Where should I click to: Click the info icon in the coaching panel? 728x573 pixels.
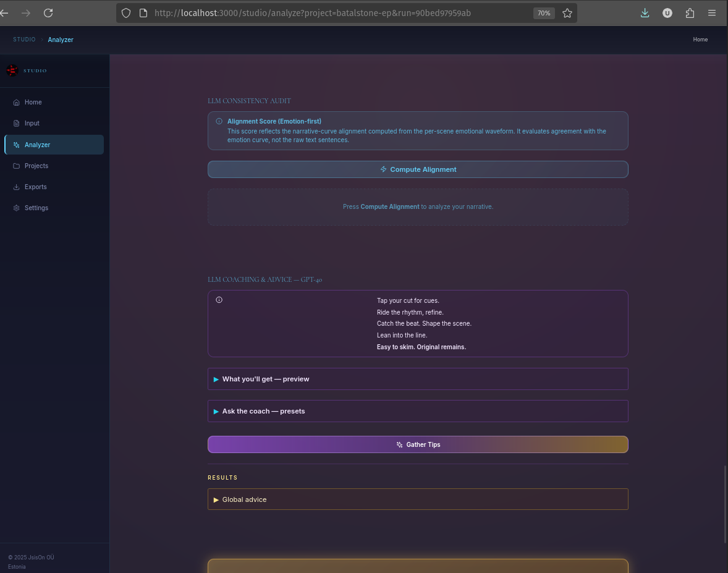click(x=219, y=300)
